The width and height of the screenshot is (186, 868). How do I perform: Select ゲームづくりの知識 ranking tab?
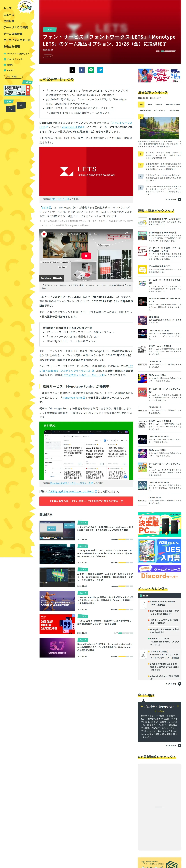point(173,104)
